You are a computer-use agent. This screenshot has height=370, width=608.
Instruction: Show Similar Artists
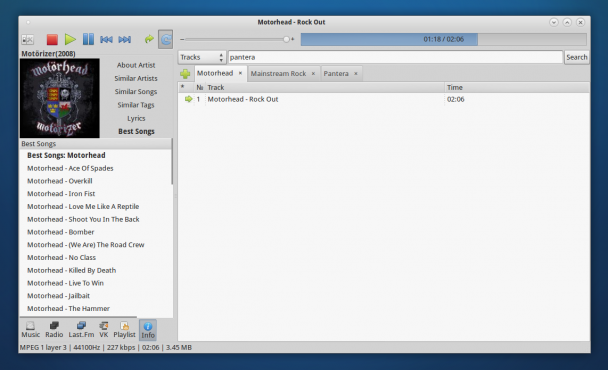coord(136,78)
